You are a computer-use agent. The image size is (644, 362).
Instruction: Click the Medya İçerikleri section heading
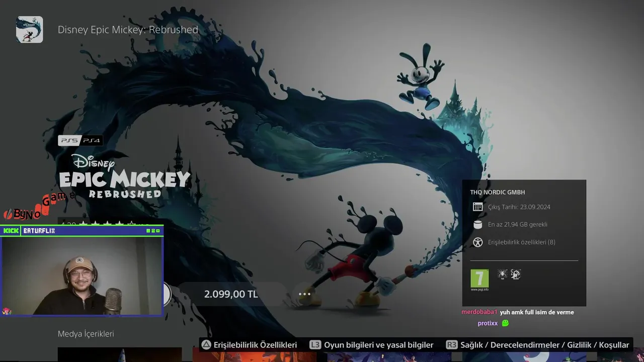coord(86,334)
